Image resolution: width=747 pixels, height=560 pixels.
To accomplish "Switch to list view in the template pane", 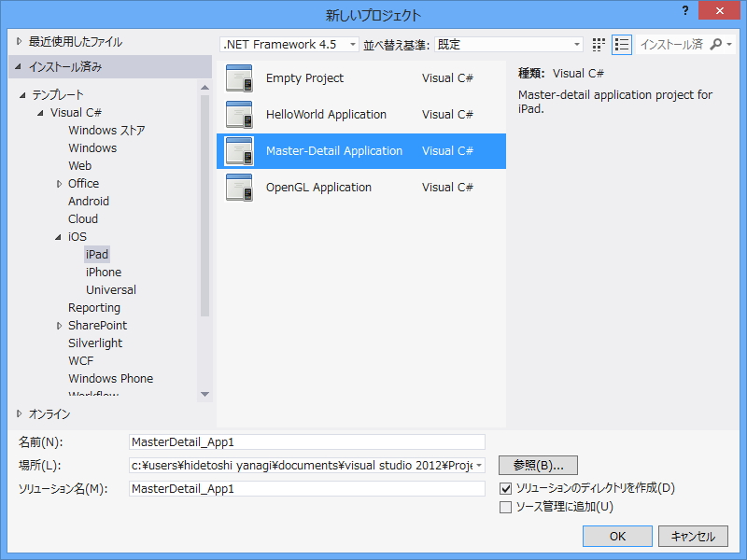I will click(x=622, y=44).
